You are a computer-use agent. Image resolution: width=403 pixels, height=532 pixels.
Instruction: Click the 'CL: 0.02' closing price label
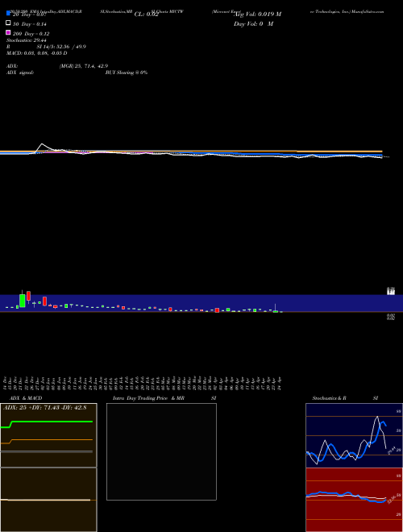(147, 15)
